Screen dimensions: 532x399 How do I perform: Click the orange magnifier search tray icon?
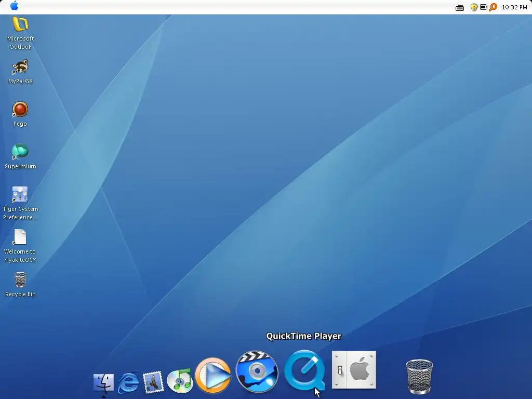(493, 7)
